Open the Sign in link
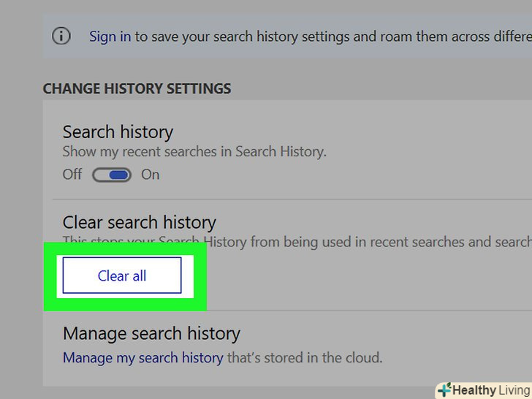Viewport: 532px width, 399px height. point(110,36)
